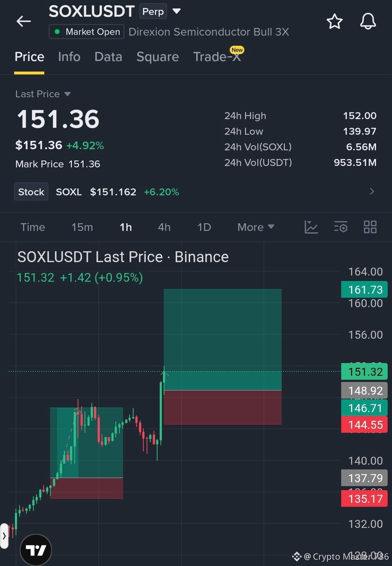Expand the Last Price dropdown

coord(67,94)
